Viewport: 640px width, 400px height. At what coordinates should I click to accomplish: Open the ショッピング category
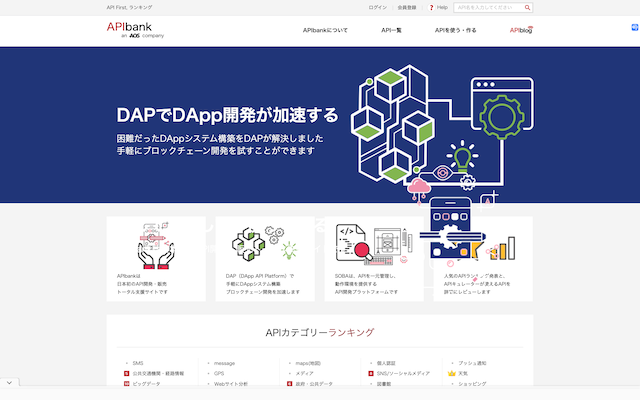[472, 384]
